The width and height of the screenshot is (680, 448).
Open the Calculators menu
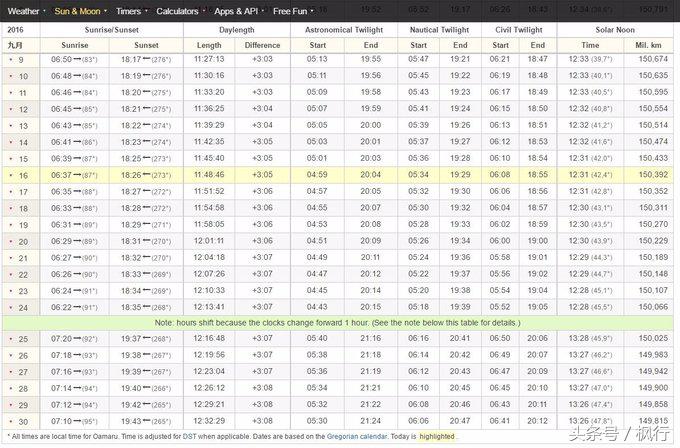177,11
